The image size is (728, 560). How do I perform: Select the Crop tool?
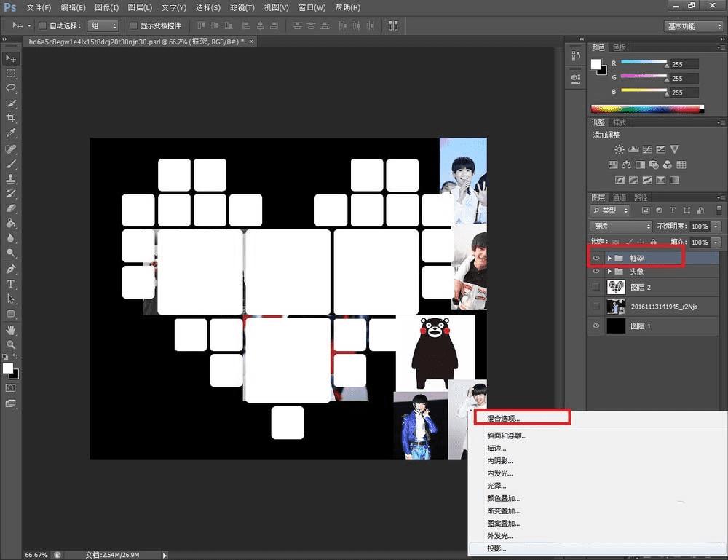click(x=11, y=119)
